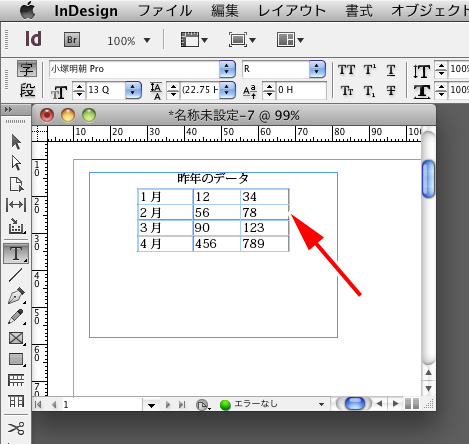Image resolution: width=469 pixels, height=444 pixels.
Task: Select the Rectangle Frame tool
Action: (x=16, y=338)
